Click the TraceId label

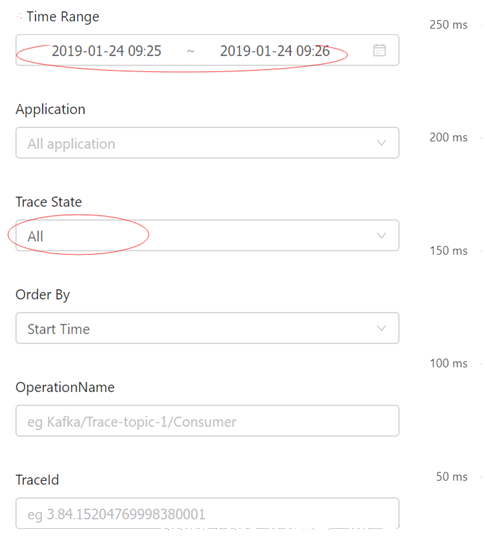click(x=37, y=480)
